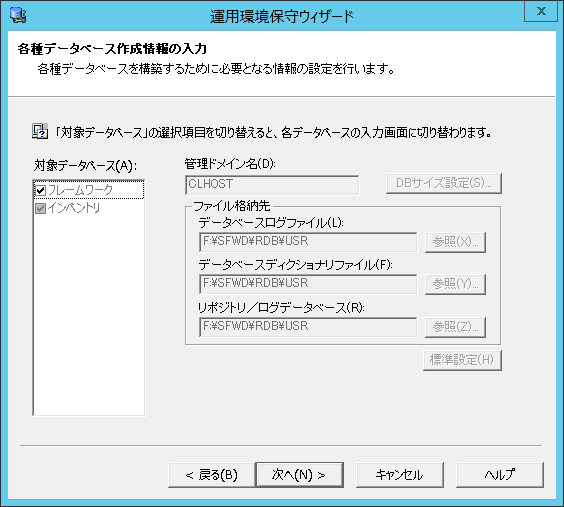Viewport: 564px width, 507px height.
Task: Go back with < 戻る(B) button
Action: pos(212,475)
